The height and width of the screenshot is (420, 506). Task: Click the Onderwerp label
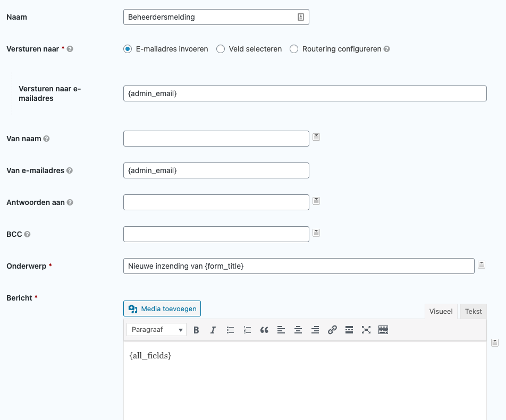point(27,266)
